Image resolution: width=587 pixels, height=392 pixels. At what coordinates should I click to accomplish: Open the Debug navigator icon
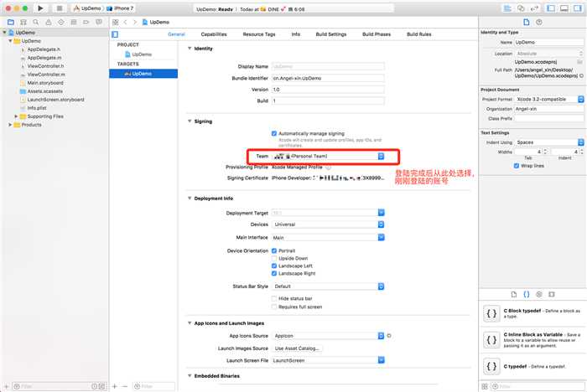pyautogui.click(x=74, y=23)
